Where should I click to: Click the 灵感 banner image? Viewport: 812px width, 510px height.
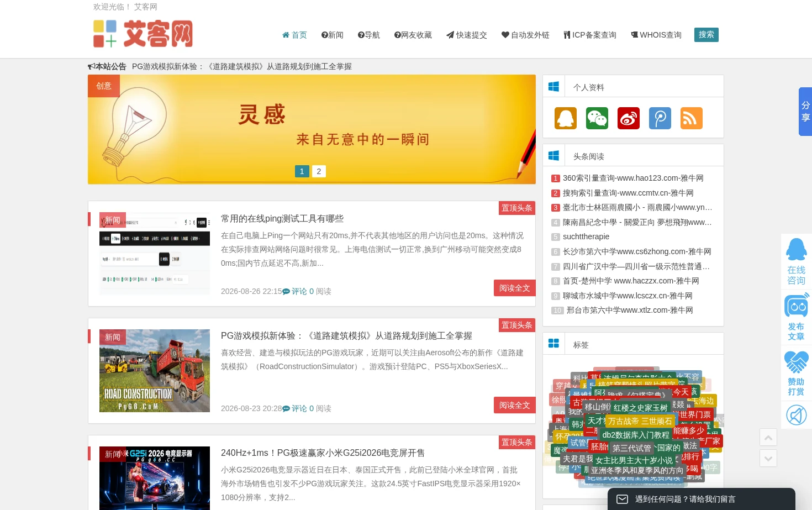pyautogui.click(x=312, y=129)
